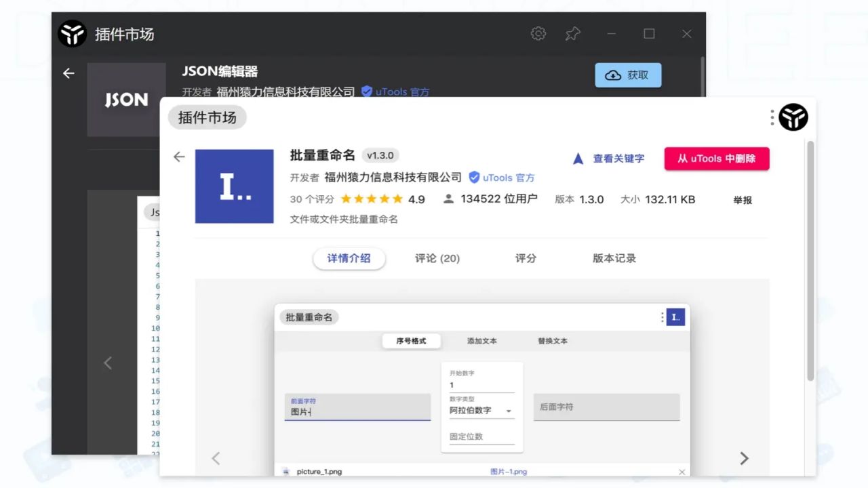The height and width of the screenshot is (488, 868).
Task: Open the 数字类型 dropdown showing 阿拉伯数字
Action: coord(481,410)
